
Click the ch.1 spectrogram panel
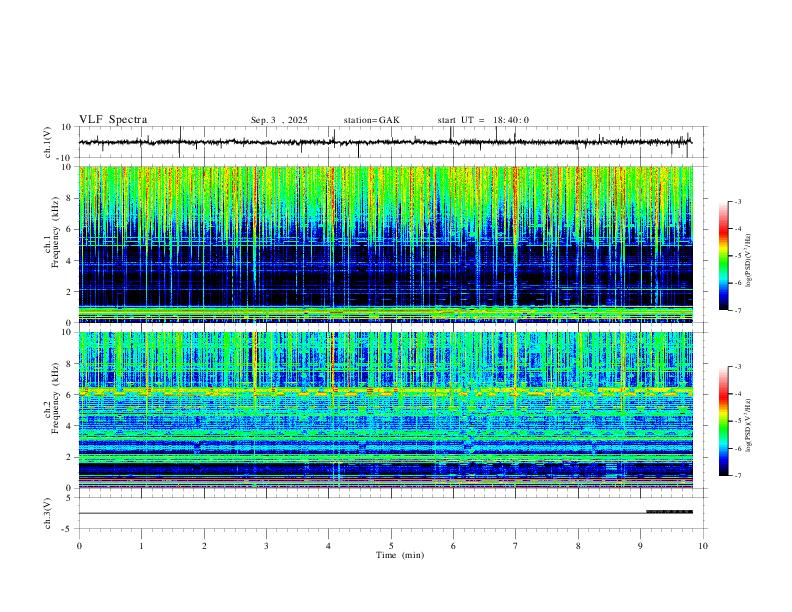[386, 244]
